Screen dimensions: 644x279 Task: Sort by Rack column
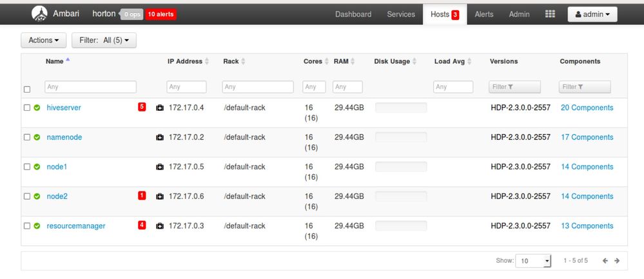click(x=234, y=61)
